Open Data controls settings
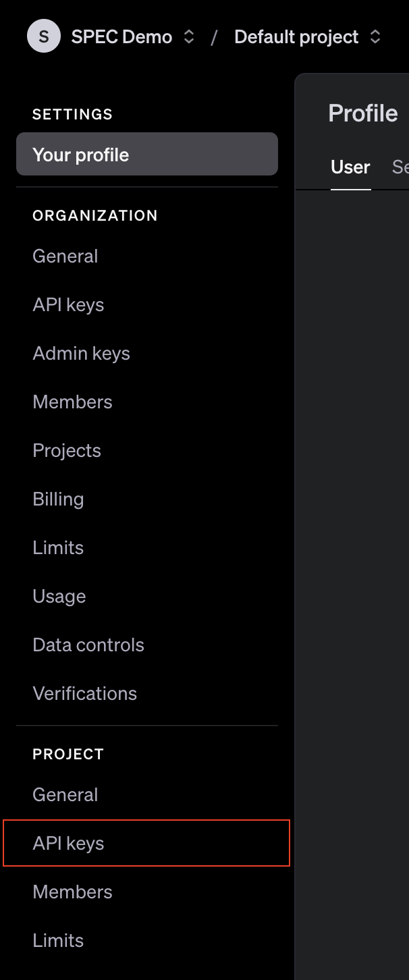Screen dimensions: 409x980 tap(88, 645)
